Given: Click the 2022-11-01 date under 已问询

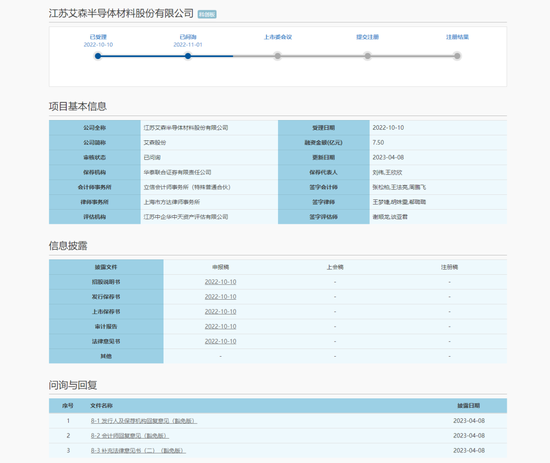Looking at the screenshot, I should point(188,45).
